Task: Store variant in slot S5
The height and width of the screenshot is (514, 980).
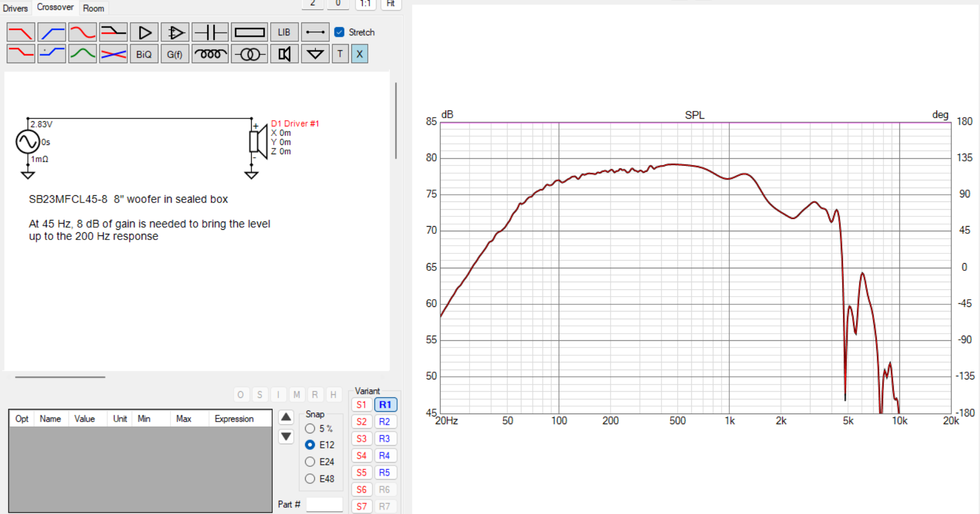Action: coord(362,472)
